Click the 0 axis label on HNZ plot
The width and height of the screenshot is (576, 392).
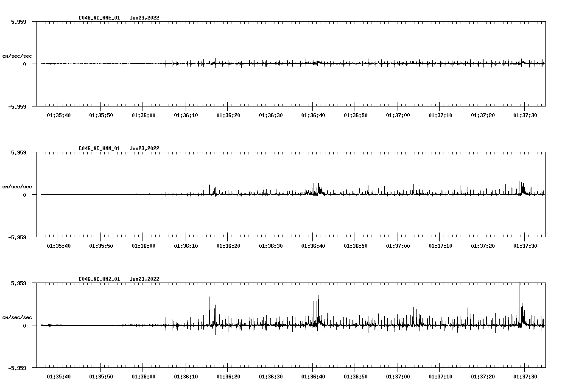(25, 326)
